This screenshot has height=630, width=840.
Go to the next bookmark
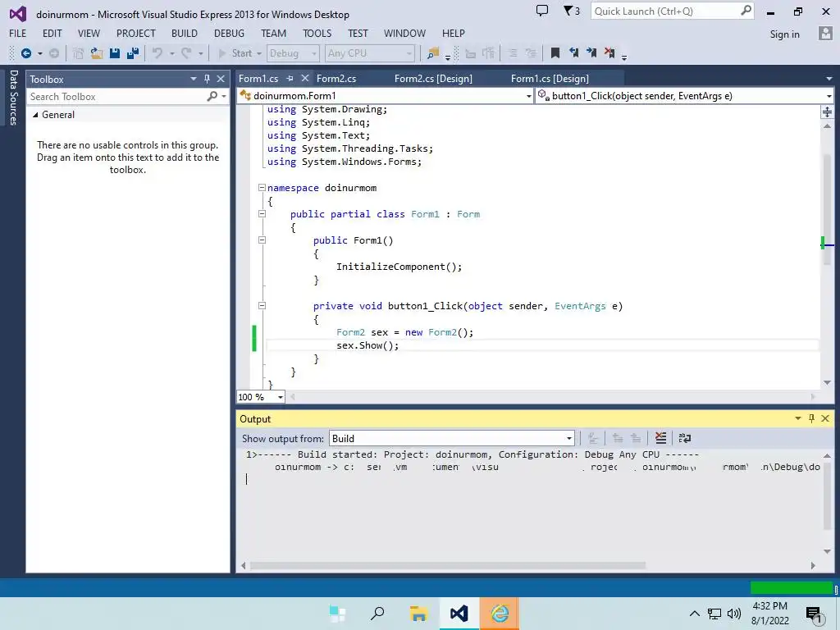(x=591, y=52)
